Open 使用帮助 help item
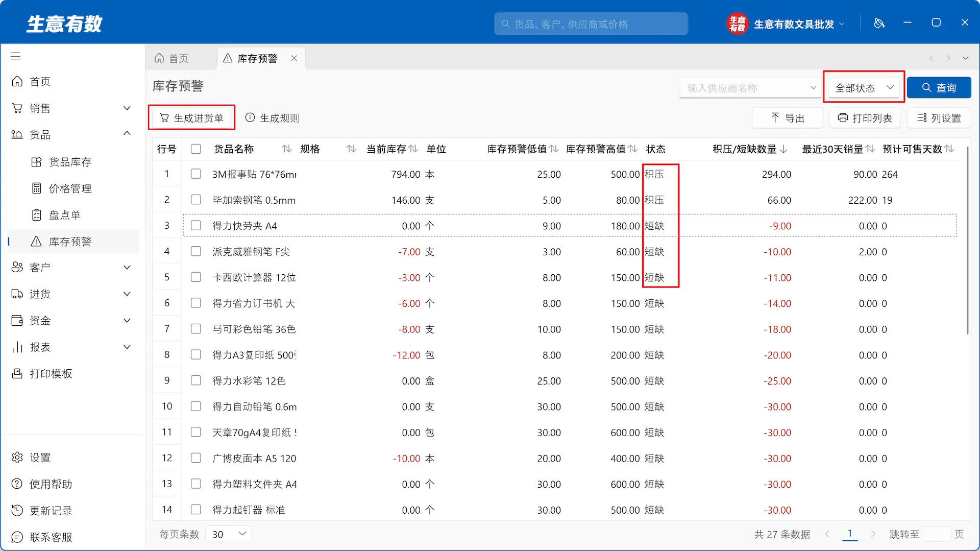Screen dimensions: 980x551 pyautogui.click(x=73, y=484)
